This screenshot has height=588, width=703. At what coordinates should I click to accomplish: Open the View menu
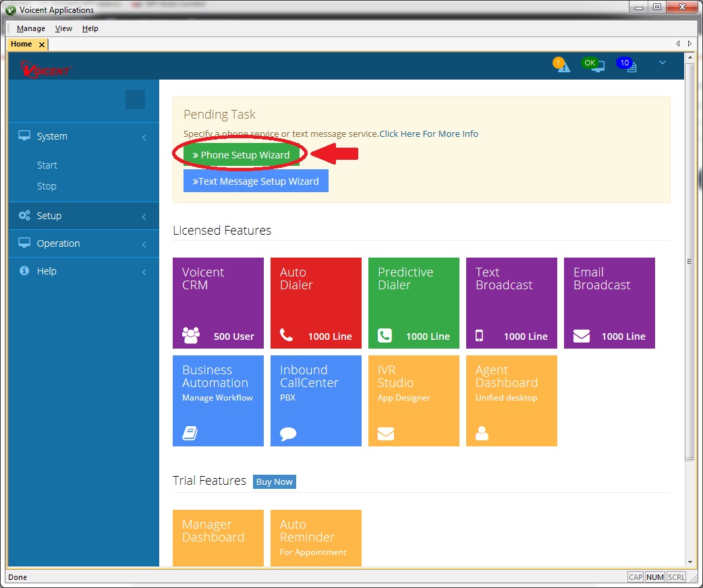63,28
